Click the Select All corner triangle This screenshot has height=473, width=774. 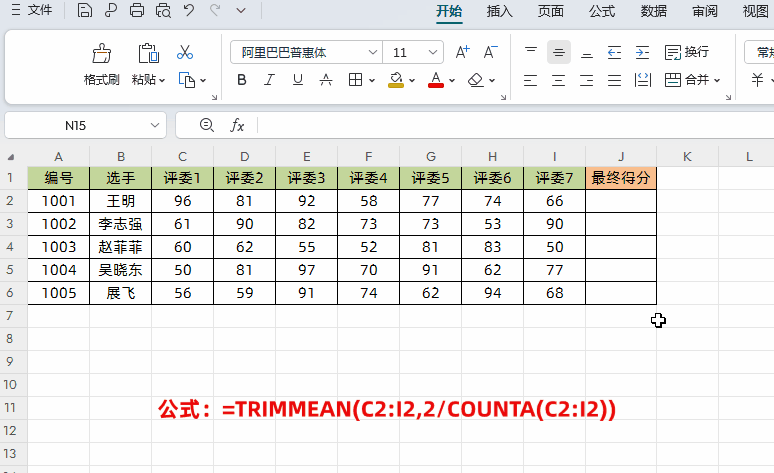pyautogui.click(x=10, y=157)
